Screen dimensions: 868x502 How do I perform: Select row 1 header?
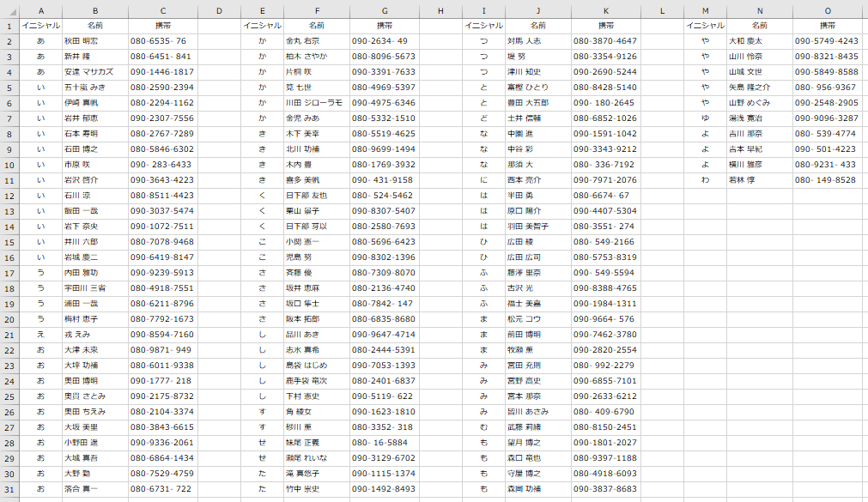tap(9, 26)
